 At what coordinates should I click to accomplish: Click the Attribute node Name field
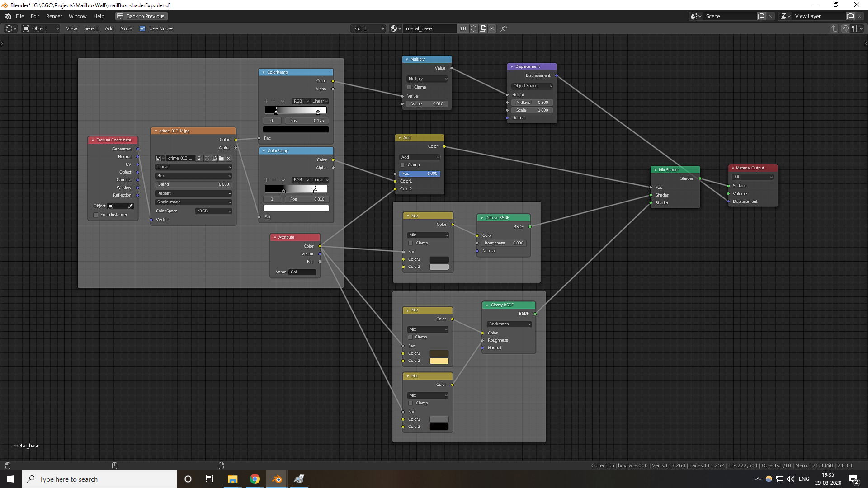coord(302,272)
